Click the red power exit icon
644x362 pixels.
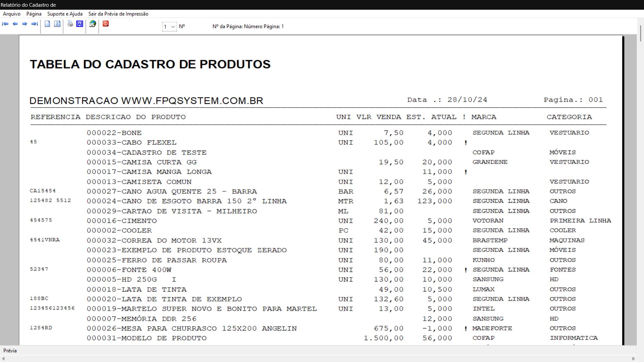106,24
